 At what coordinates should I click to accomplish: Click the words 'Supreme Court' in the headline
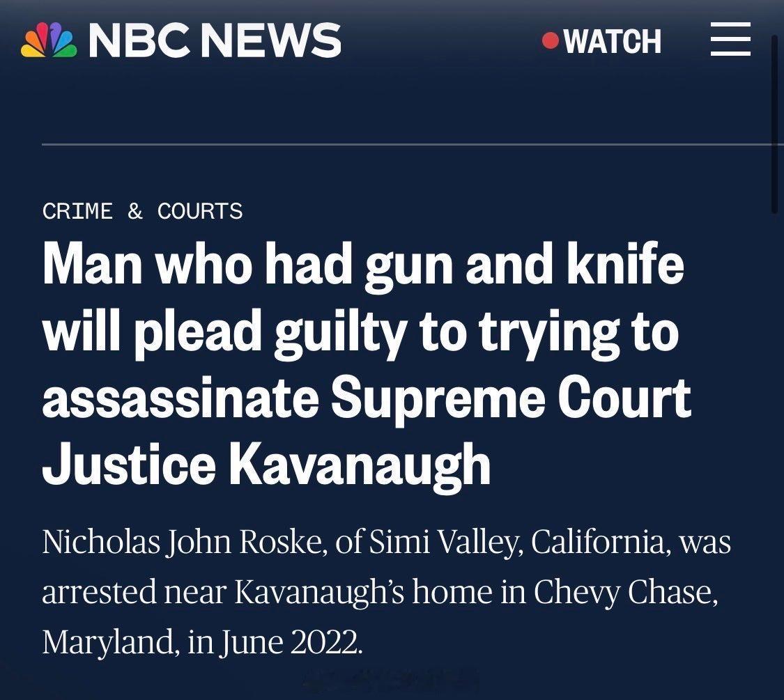pos(511,398)
